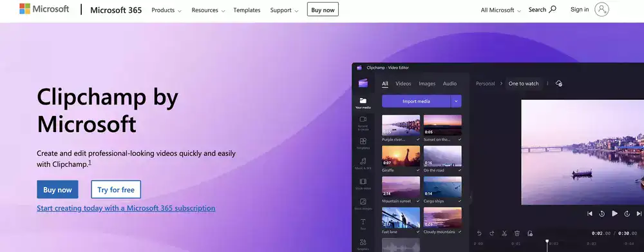Click the account avatar icon
The image size is (644, 252).
click(601, 10)
